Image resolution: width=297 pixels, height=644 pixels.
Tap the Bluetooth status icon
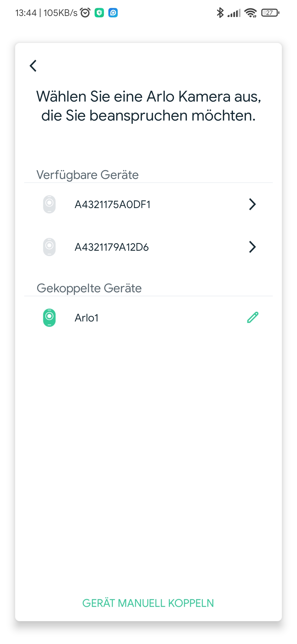point(220,13)
